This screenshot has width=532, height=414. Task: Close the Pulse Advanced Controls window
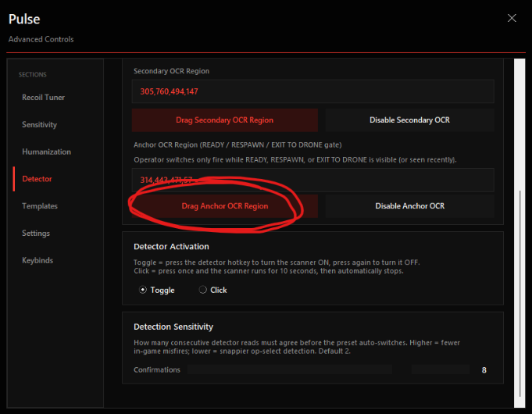pos(512,18)
